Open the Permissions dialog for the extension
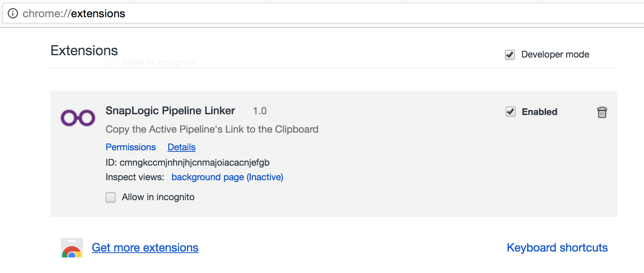 tap(131, 147)
